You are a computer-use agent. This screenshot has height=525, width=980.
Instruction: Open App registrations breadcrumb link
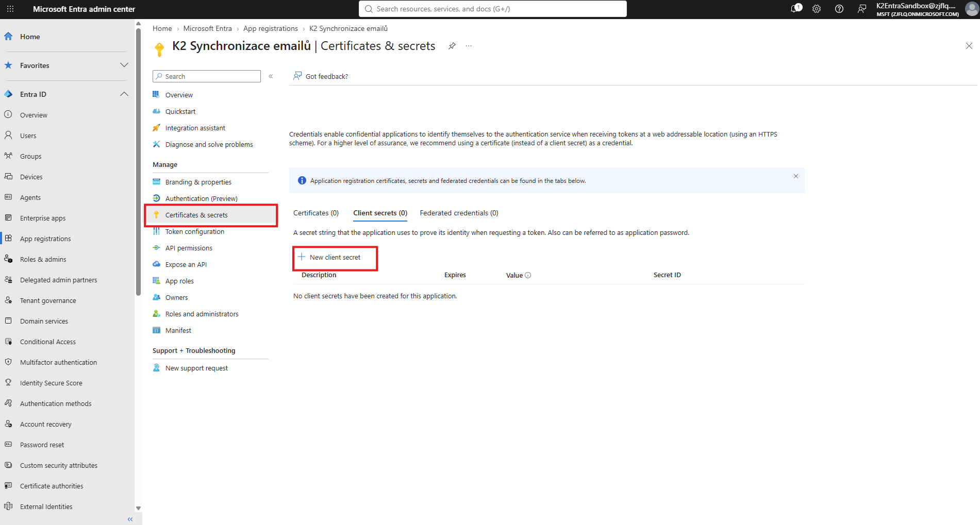271,28
